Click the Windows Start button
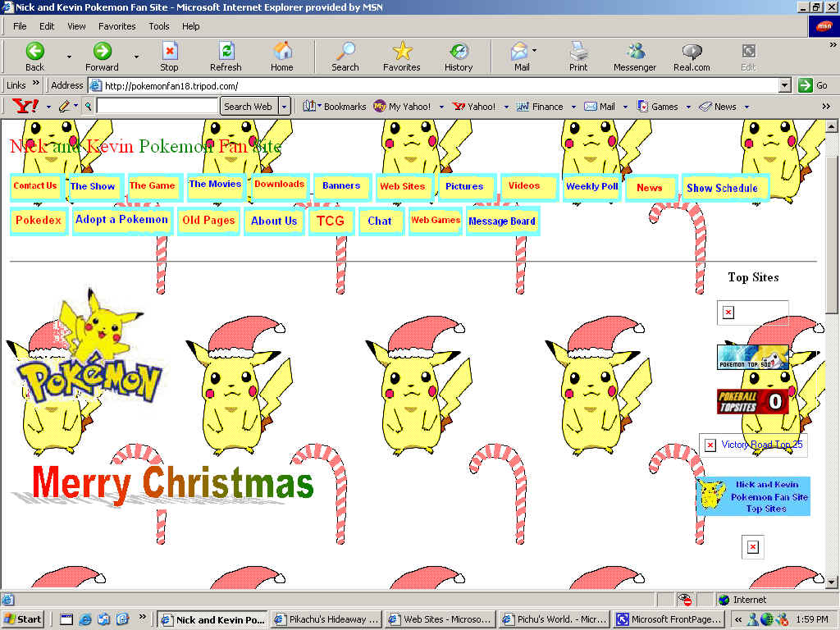This screenshot has width=840, height=630. (x=24, y=619)
